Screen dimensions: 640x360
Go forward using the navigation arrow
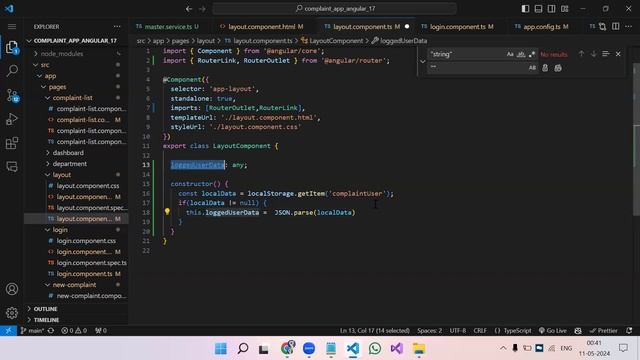pos(202,9)
